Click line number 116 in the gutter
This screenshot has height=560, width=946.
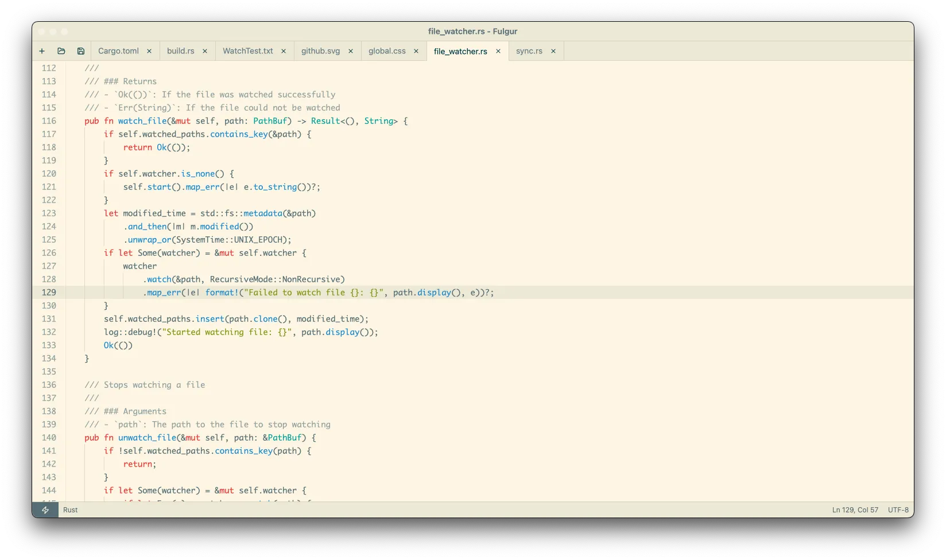pos(49,121)
